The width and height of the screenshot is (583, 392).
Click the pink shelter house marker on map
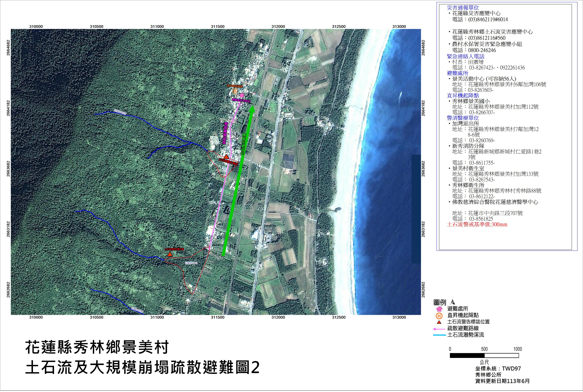[242, 95]
